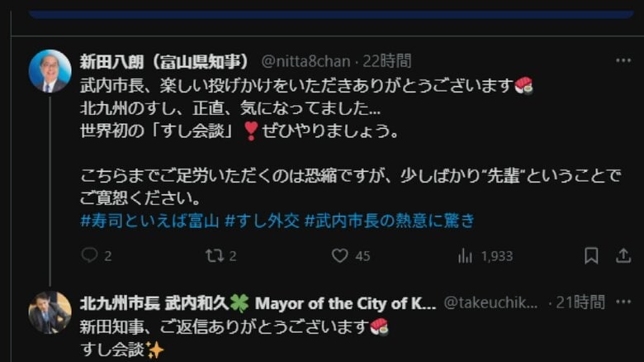Open the @takeuchik... handle link
The height and width of the screenshot is (362, 644).
(x=490, y=302)
